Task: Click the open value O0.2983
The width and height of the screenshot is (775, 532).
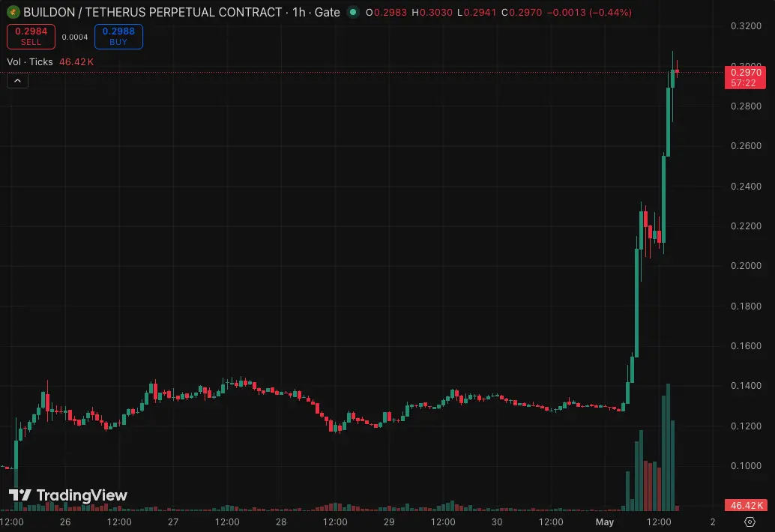Action: tap(386, 12)
